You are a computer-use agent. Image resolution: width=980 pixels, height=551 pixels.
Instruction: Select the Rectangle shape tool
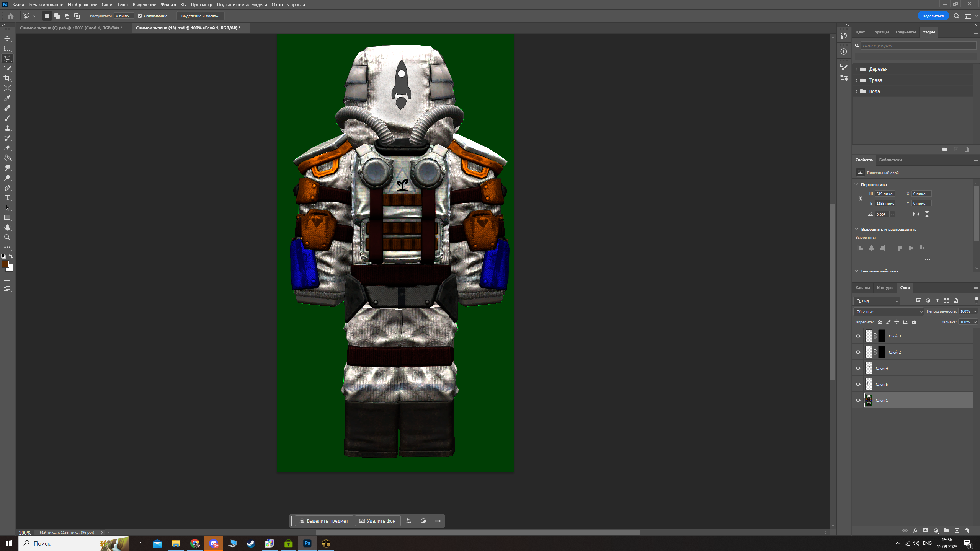point(7,218)
